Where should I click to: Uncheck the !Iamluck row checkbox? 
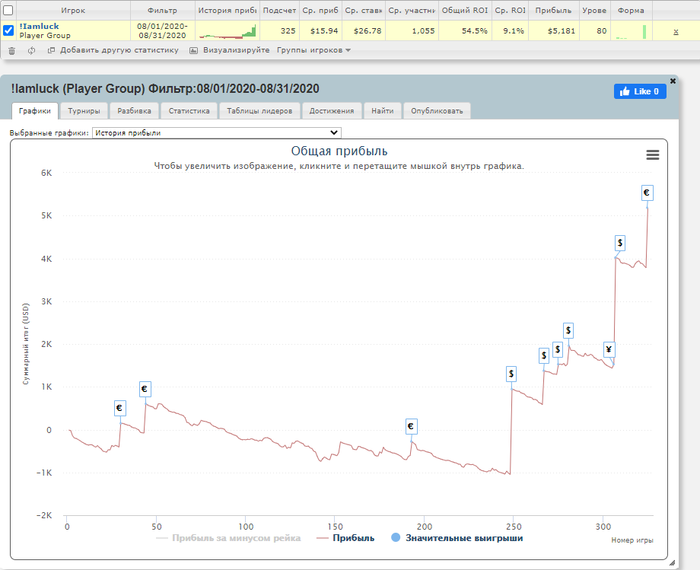(x=8, y=30)
